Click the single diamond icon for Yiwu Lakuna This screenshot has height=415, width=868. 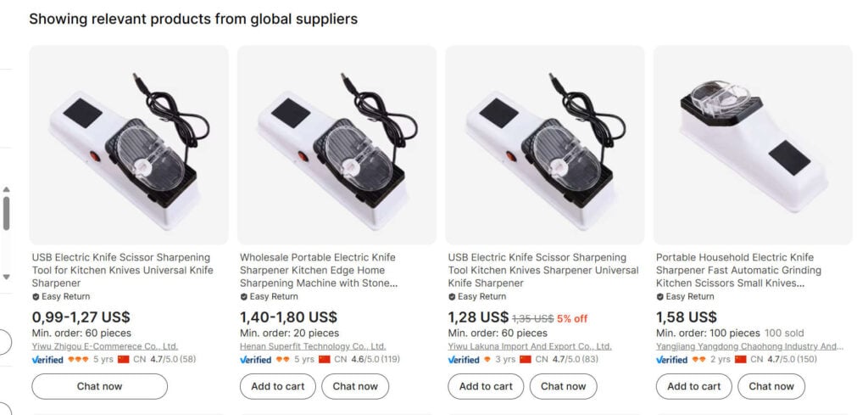487,360
